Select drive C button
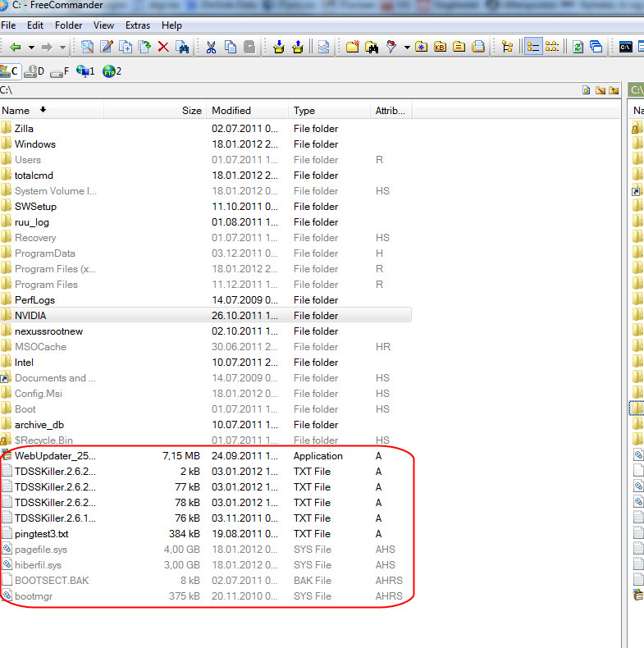This screenshot has height=648, width=644. coord(9,71)
